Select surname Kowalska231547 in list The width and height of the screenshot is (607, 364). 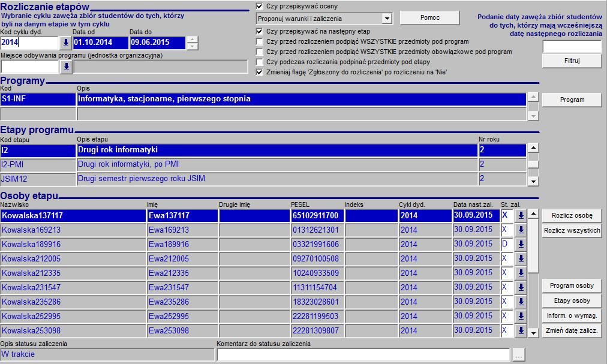click(73, 287)
